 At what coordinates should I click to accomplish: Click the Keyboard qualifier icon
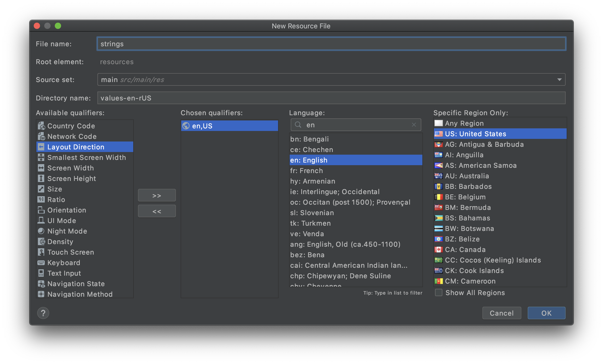click(41, 262)
